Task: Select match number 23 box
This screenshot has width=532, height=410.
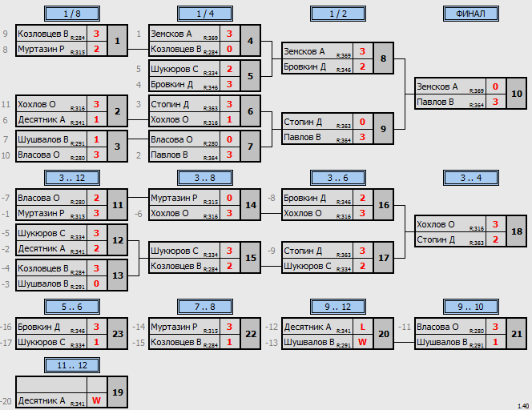Action: coord(118,334)
